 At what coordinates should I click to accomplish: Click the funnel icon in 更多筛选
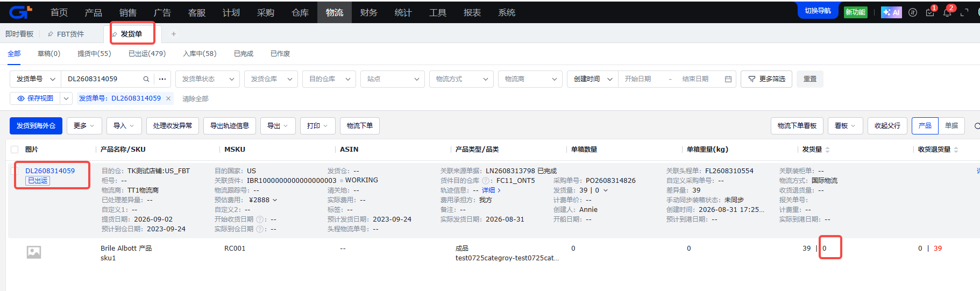point(752,79)
